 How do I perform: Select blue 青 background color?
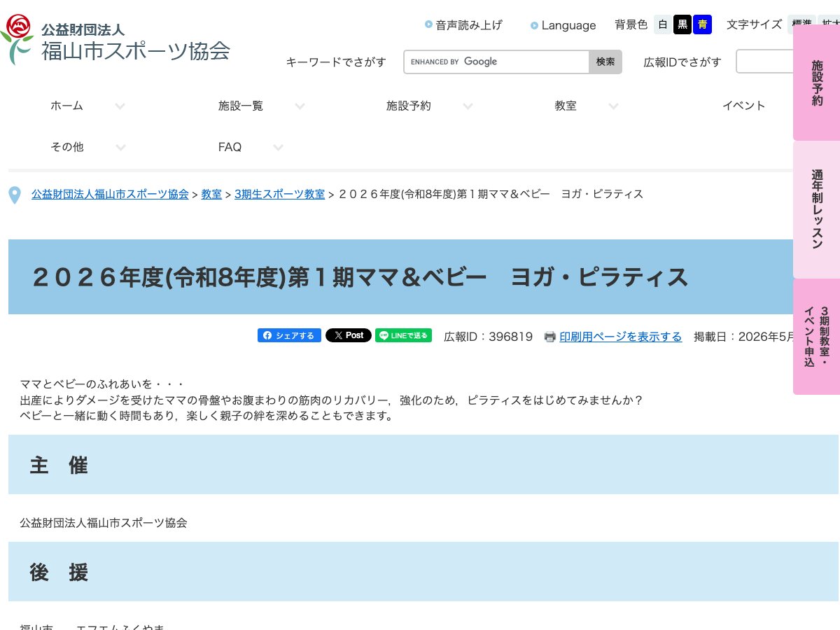pyautogui.click(x=702, y=24)
